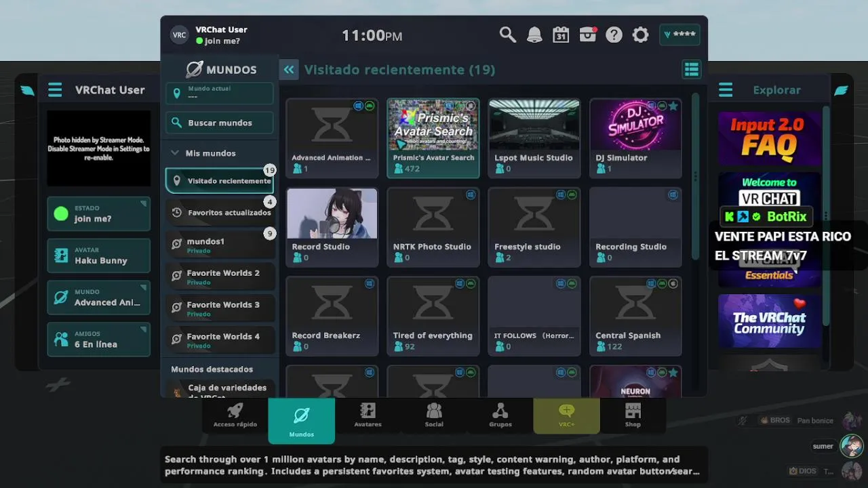Open Prismic's Avatar Search world card

[433, 138]
